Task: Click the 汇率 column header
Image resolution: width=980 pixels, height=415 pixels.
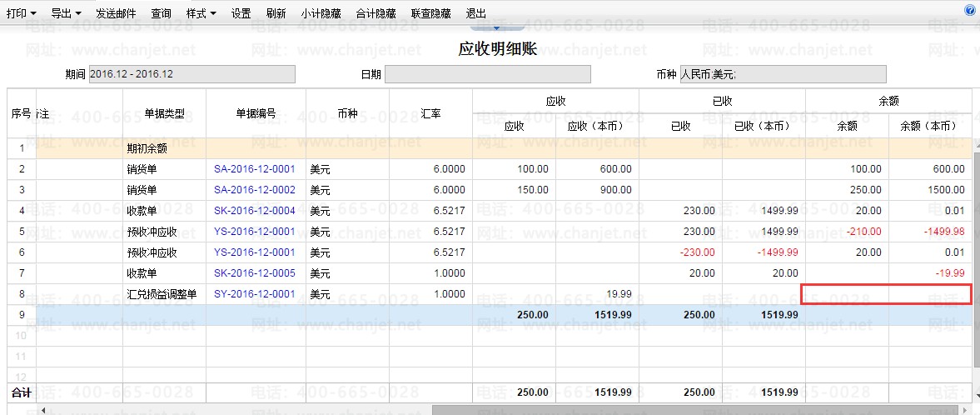Action: (430, 113)
